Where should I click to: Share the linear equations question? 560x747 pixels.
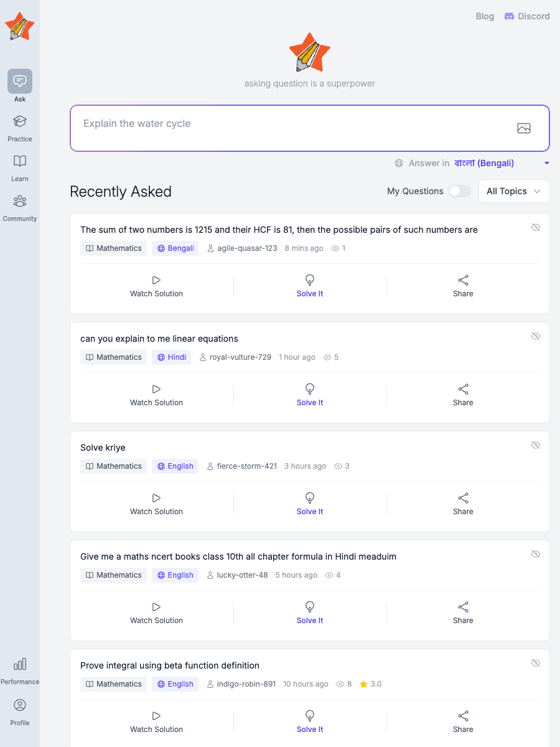[x=463, y=395]
